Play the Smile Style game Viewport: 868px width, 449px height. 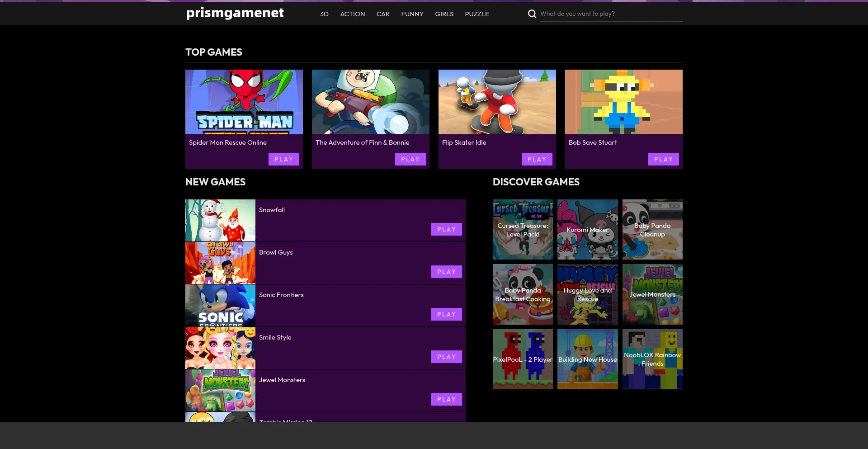coord(447,357)
